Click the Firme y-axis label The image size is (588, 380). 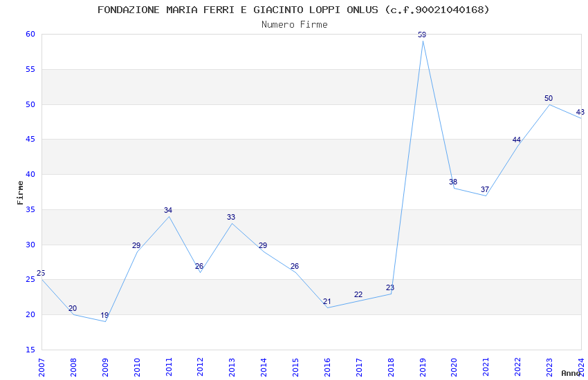pyautogui.click(x=21, y=193)
